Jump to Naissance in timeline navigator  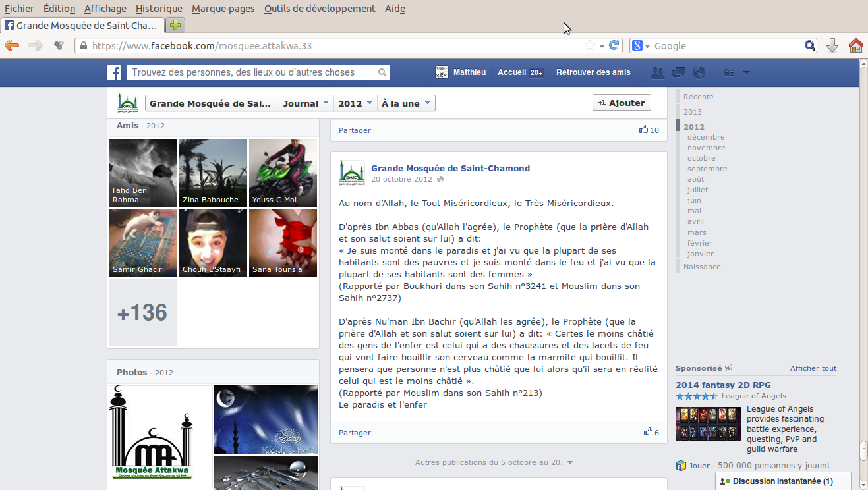(702, 267)
